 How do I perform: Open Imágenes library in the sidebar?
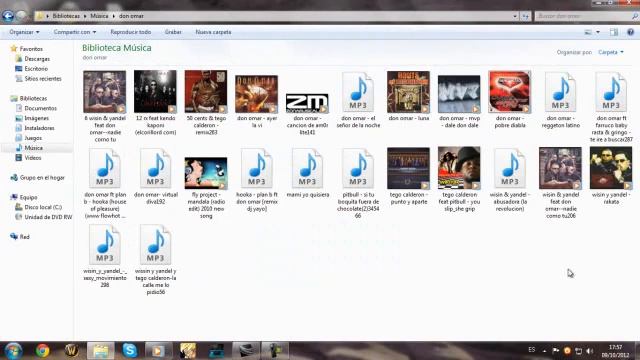[36, 118]
